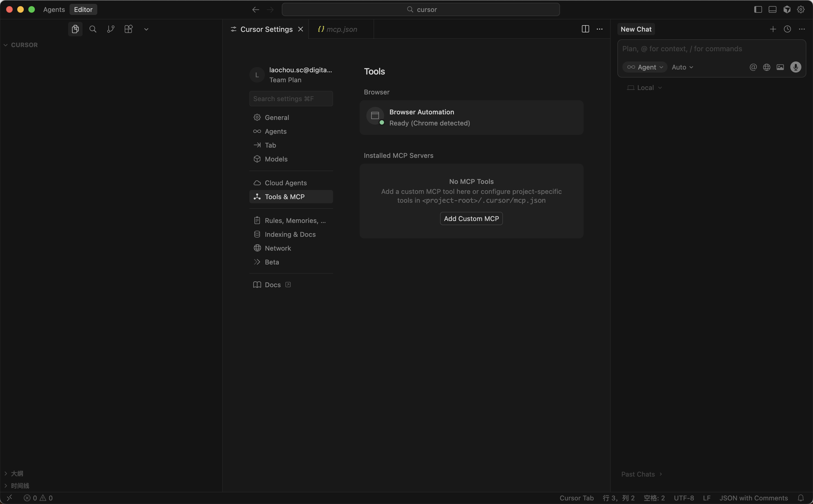Click the split editor right icon
This screenshot has height=504, width=813.
(x=585, y=29)
